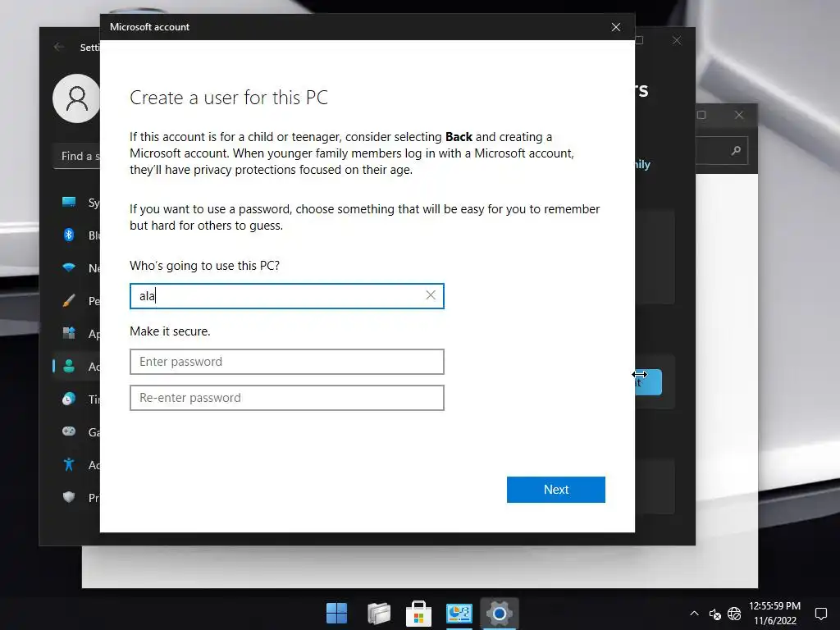Screen dimensions: 840x630
Task: Open the clock and date on taskbar
Action: [x=774, y=613]
